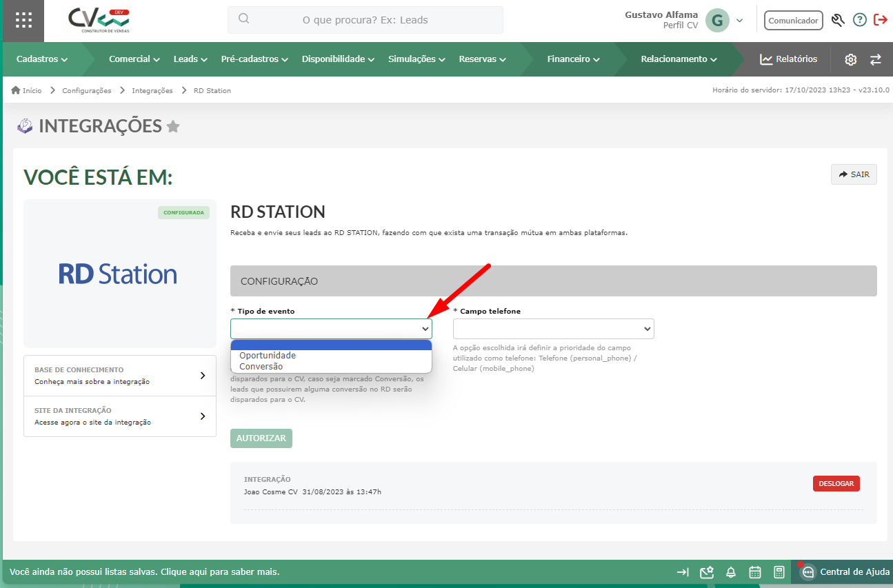
Task: Open Base de Conhecimento link
Action: [x=120, y=376]
